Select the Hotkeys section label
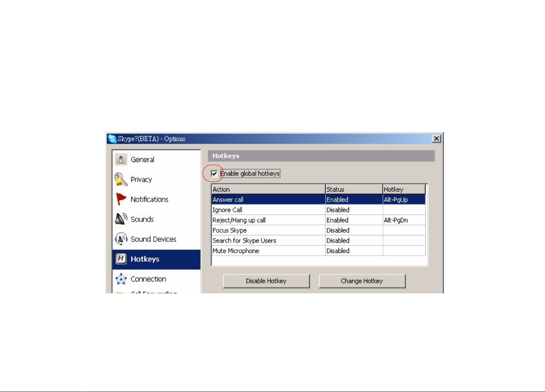Image resolution: width=545 pixels, height=392 pixels. click(145, 259)
